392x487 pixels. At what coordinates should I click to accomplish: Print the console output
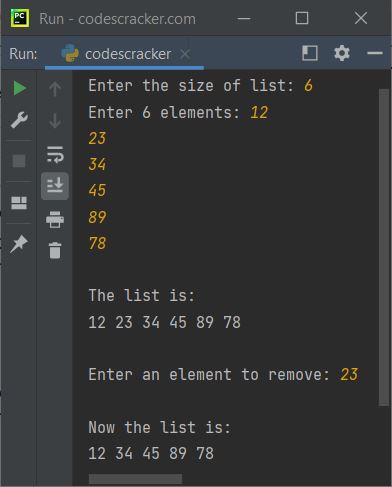(55, 220)
